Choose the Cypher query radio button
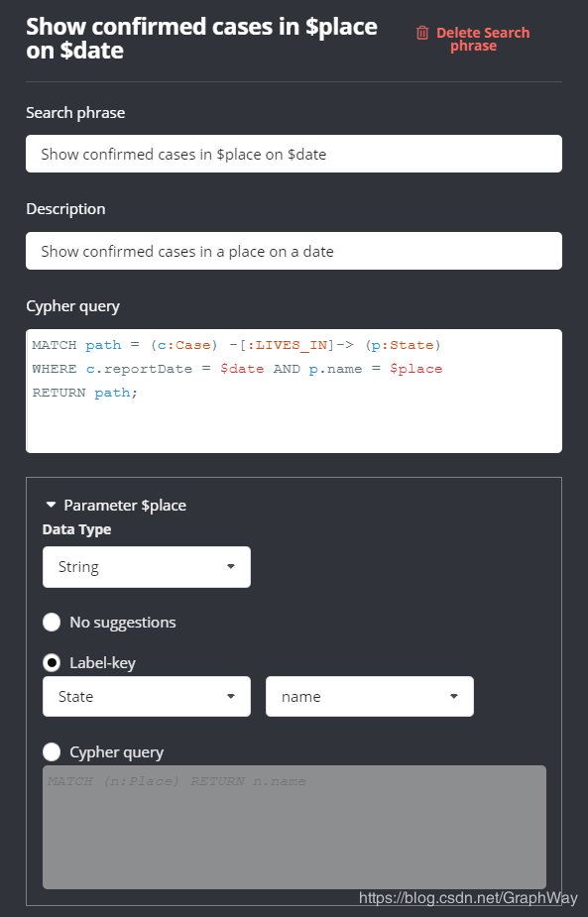Image resolution: width=588 pixels, height=917 pixels. [x=52, y=752]
